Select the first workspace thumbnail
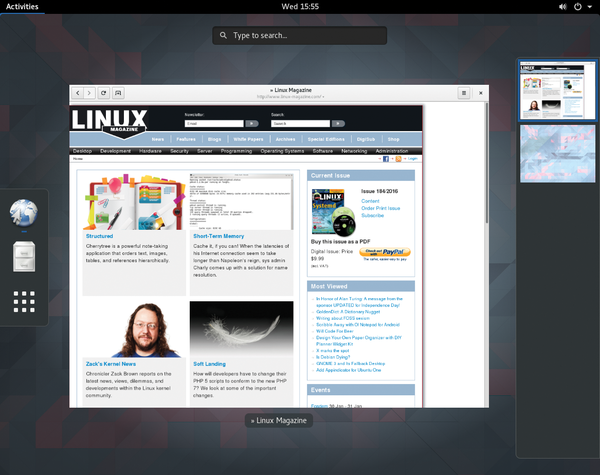Screen dimensions: 600x475 click(557, 91)
